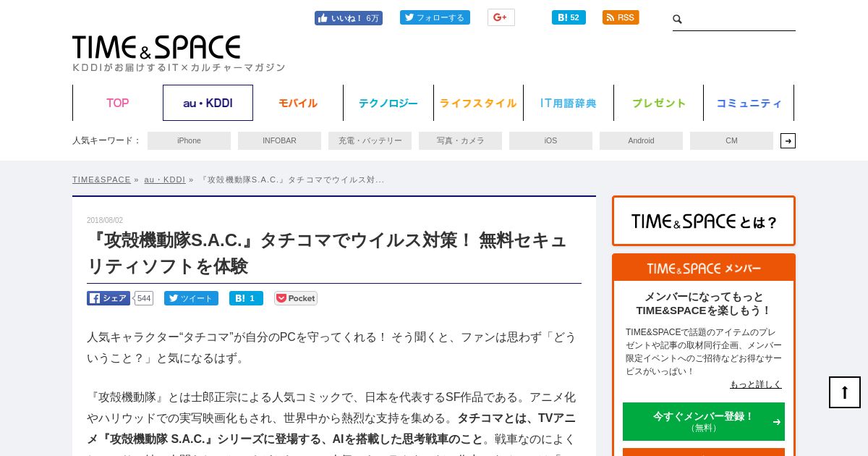
Task: Click the article title heading
Action: [333, 253]
